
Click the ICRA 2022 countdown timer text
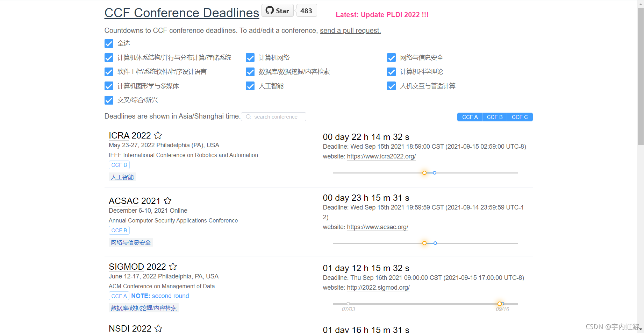[x=366, y=137]
